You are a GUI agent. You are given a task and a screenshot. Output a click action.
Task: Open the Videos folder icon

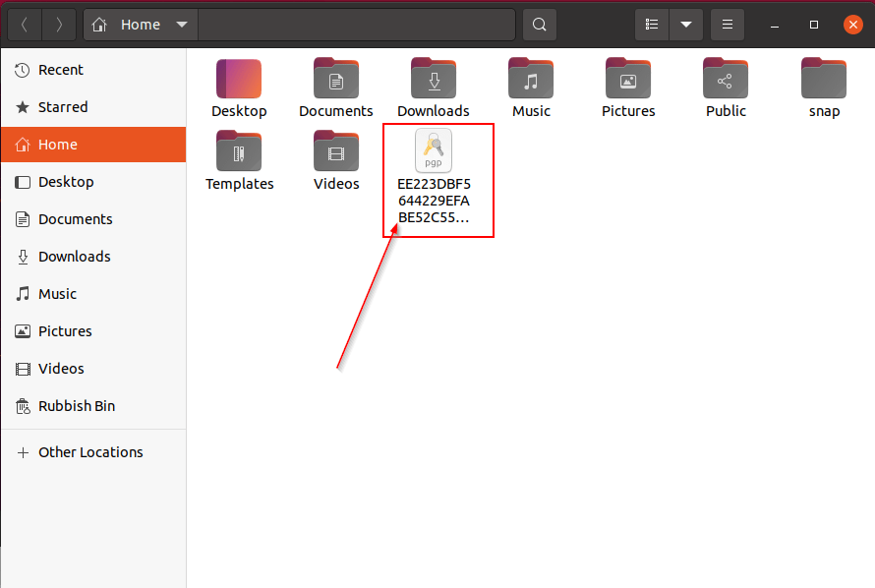pos(336,151)
